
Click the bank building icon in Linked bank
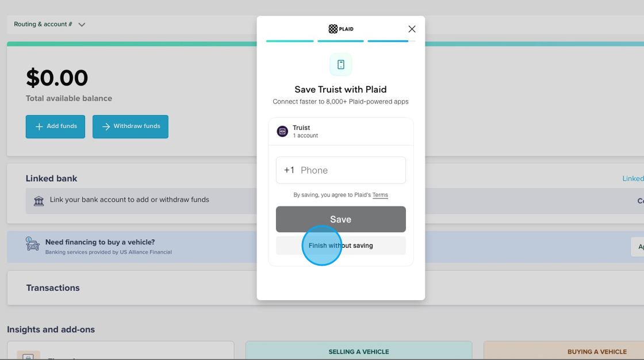click(x=39, y=201)
